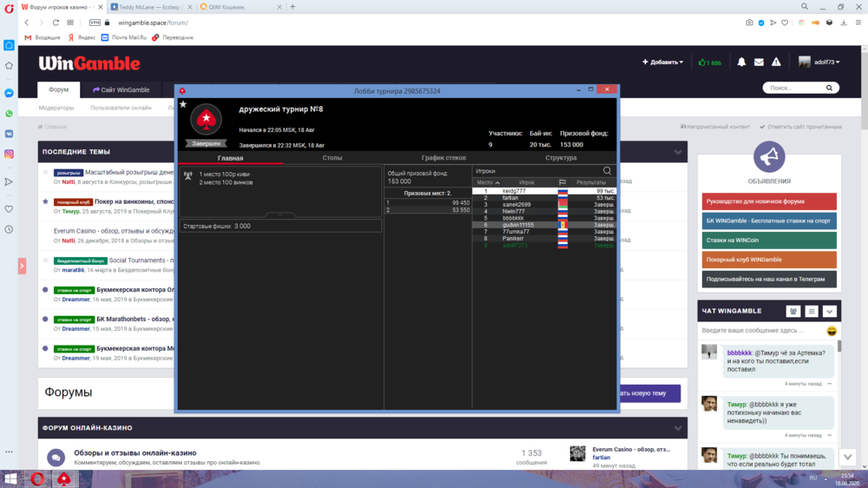Image resolution: width=868 pixels, height=488 pixels.
Task: Click the players search magnifier icon
Action: point(607,171)
